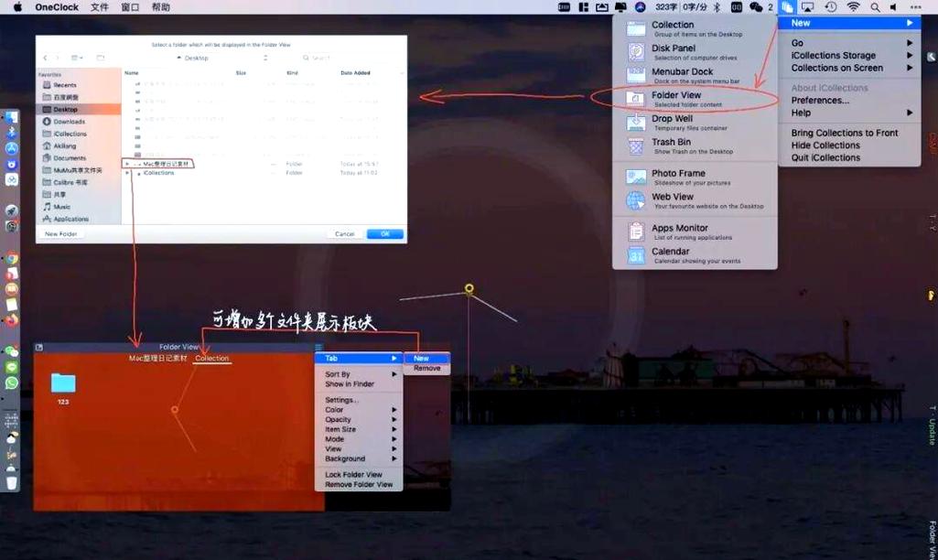This screenshot has width=938, height=560.
Task: Click the Web View globe icon
Action: [x=636, y=200]
